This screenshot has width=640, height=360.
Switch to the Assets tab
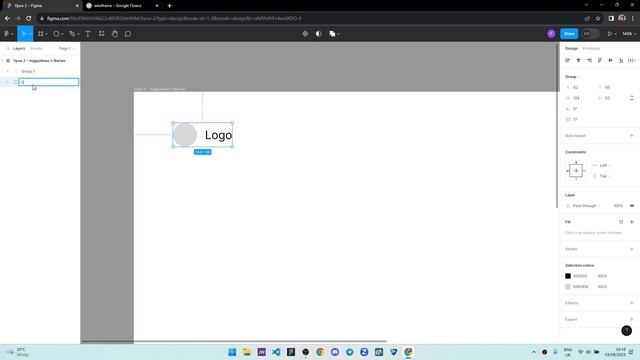[x=36, y=48]
